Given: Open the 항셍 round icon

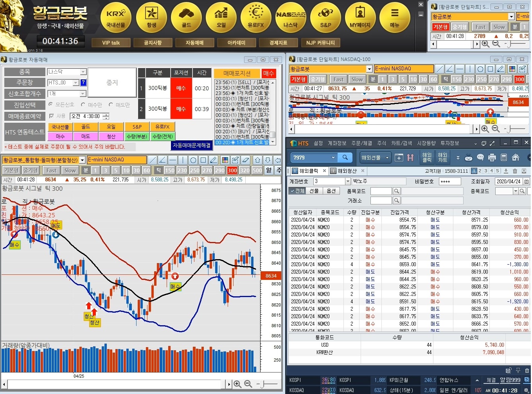Looking at the screenshot, I should (x=151, y=18).
